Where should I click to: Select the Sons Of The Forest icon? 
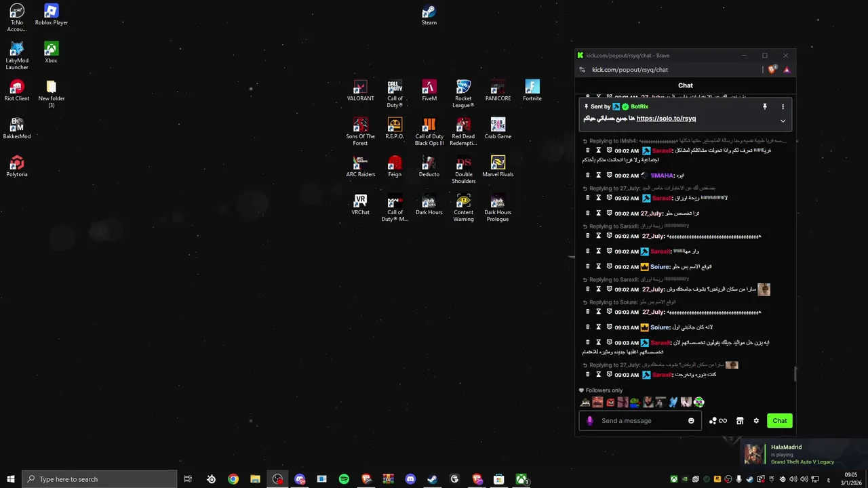pyautogui.click(x=360, y=131)
